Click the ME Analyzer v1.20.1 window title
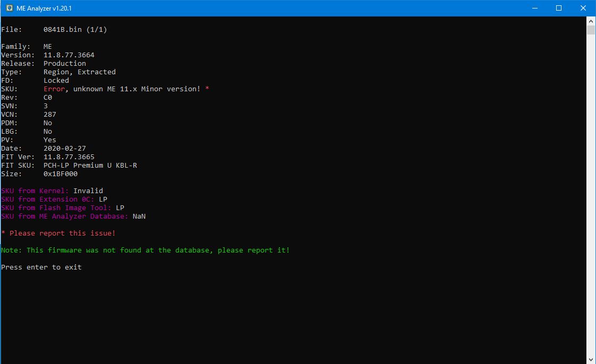596x364 pixels. coord(44,8)
